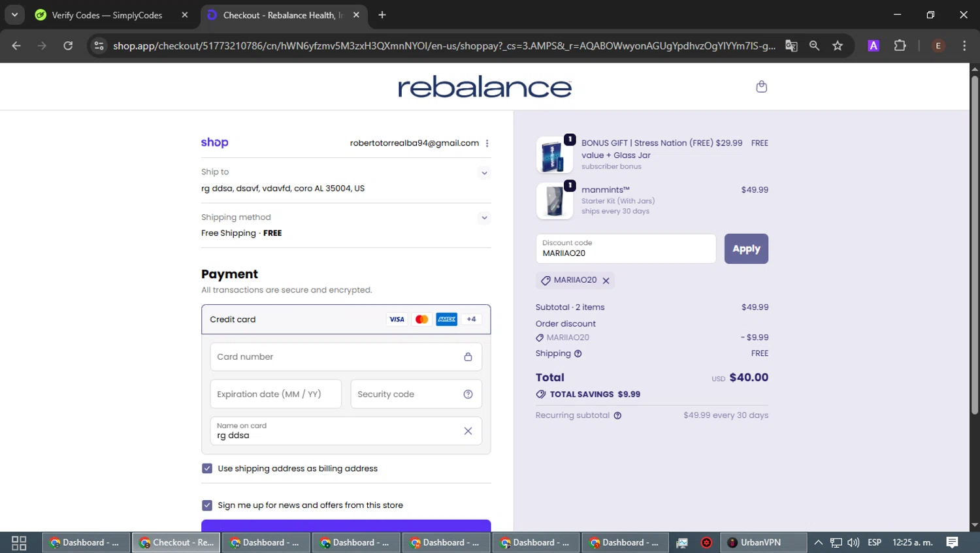Click the ESP language indicator

[x=874, y=543]
